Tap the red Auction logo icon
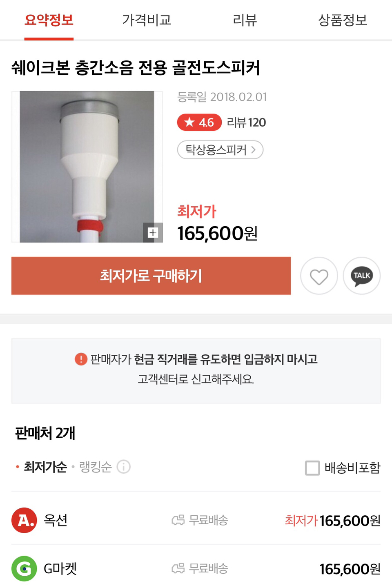392x588 pixels. [x=24, y=520]
